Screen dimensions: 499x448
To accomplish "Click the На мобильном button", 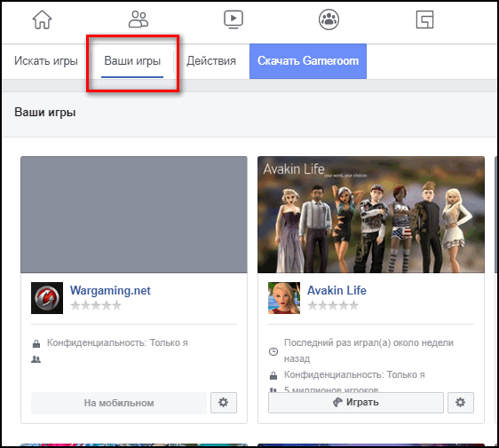I will pos(119,403).
